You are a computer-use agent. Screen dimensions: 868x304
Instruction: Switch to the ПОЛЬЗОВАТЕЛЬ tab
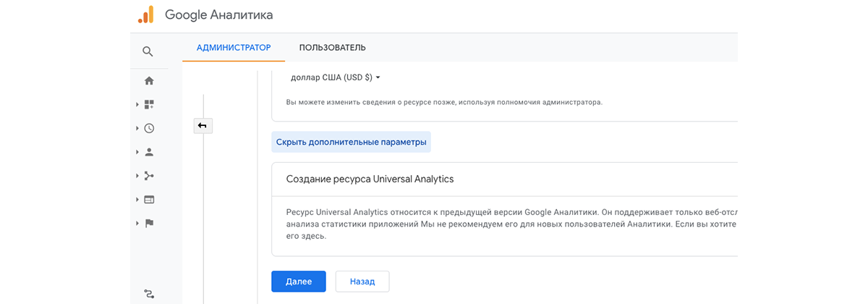(333, 48)
